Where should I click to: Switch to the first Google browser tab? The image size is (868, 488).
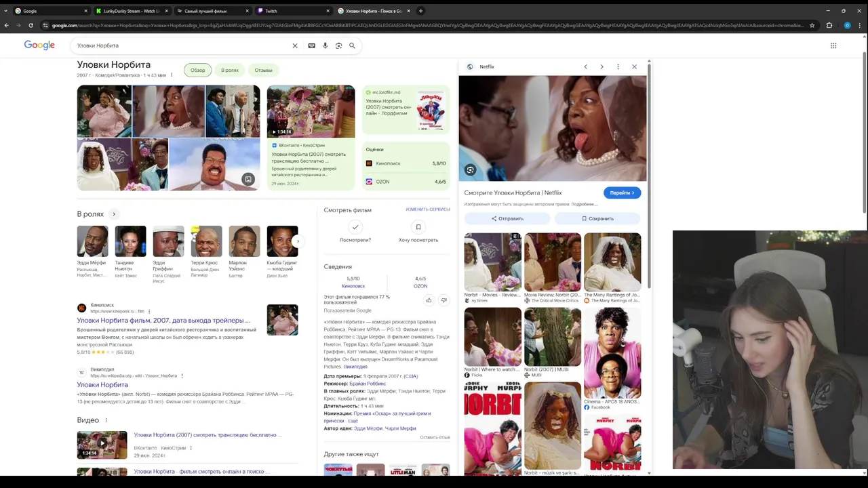51,11
